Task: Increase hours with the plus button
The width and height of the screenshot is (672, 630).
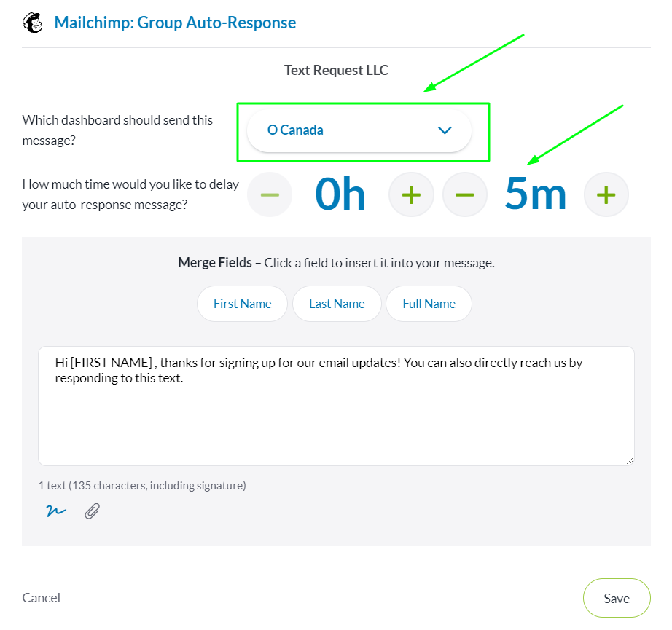Action: (x=411, y=195)
